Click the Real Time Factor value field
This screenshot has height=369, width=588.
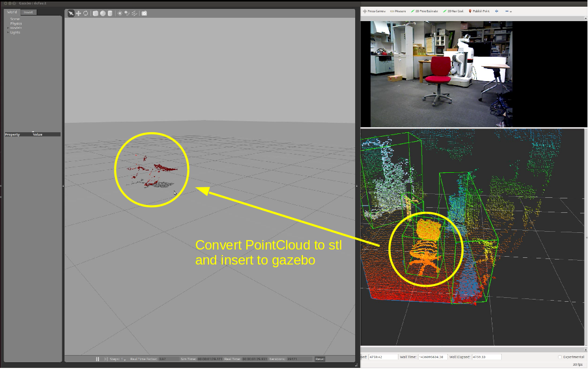click(x=168, y=359)
